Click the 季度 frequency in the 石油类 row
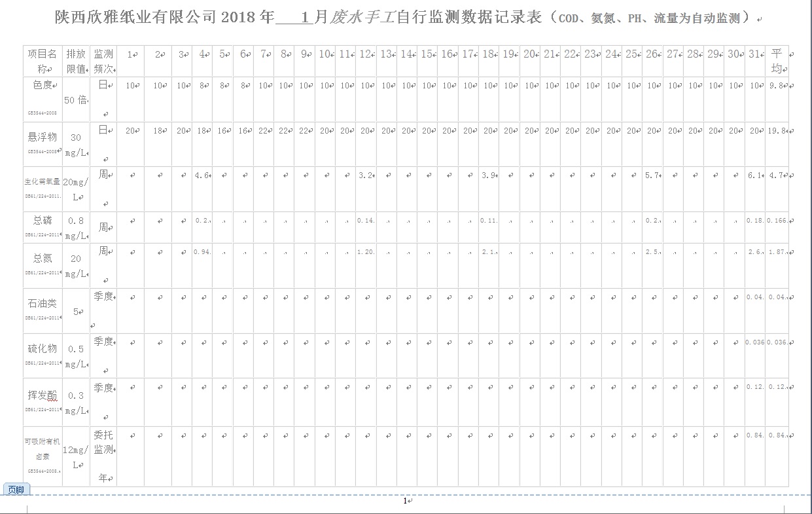812x514 pixels. [103, 297]
